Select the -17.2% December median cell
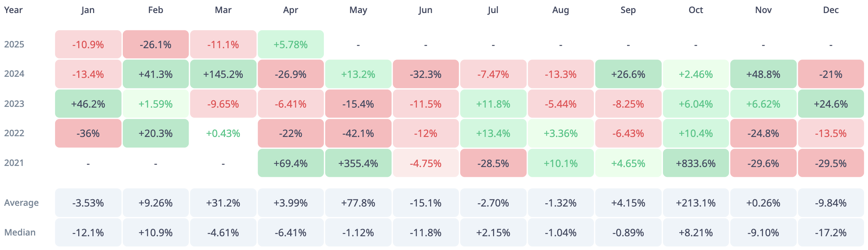The width and height of the screenshot is (868, 250). point(831,233)
